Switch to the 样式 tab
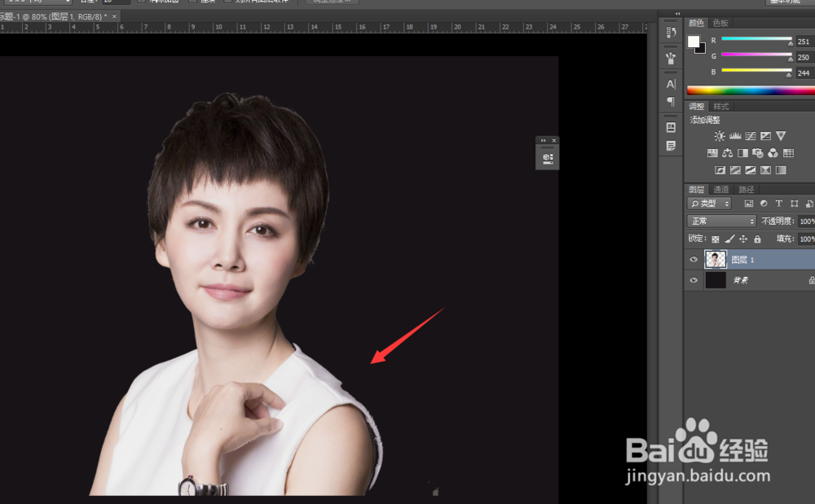This screenshot has height=504, width=815. click(721, 107)
